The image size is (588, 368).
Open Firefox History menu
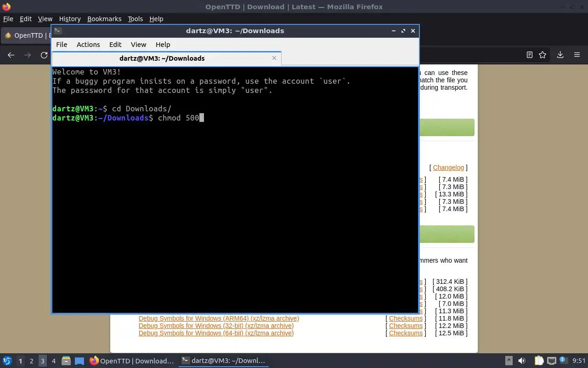coord(70,19)
